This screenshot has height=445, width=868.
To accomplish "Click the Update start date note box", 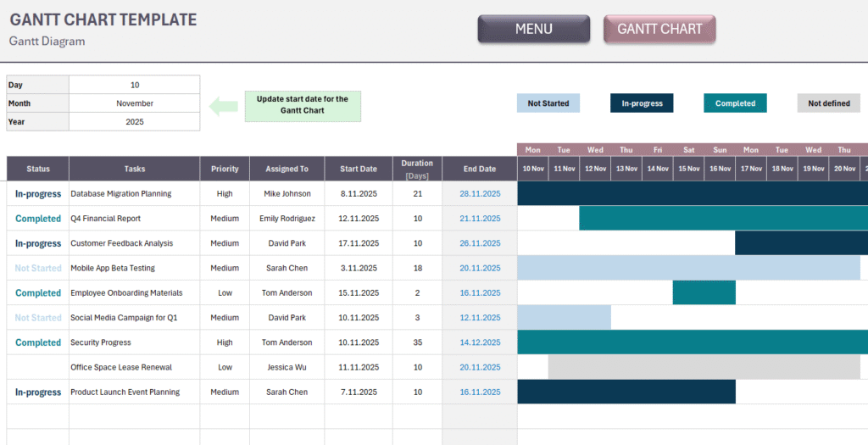I will pos(303,106).
